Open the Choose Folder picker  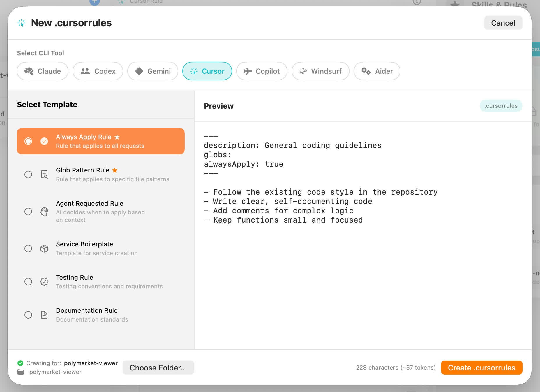coord(158,368)
